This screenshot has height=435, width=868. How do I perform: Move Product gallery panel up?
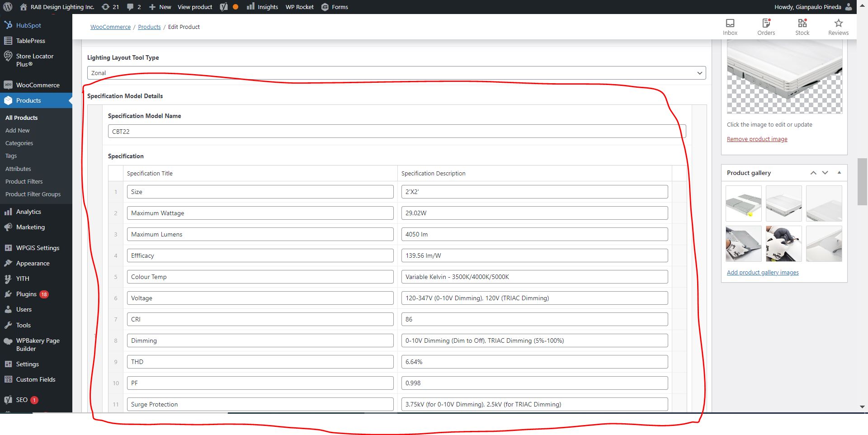click(x=813, y=173)
